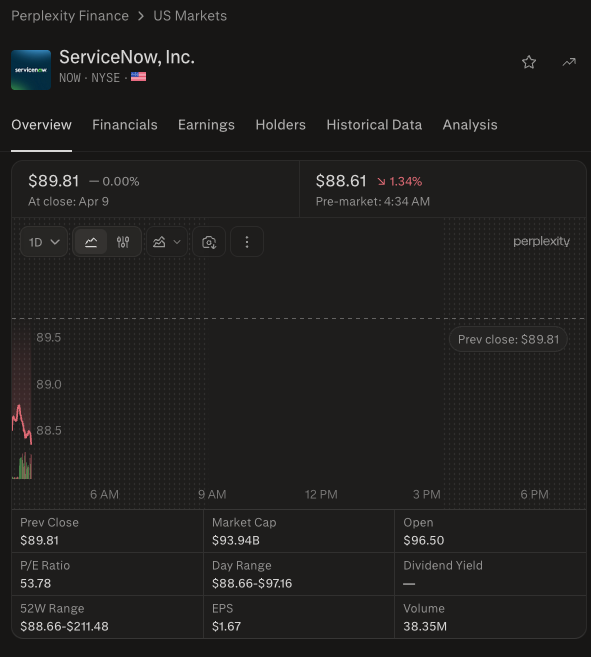The image size is (591, 657).
Task: Click the At close: Apr 9 label
Action: (68, 202)
